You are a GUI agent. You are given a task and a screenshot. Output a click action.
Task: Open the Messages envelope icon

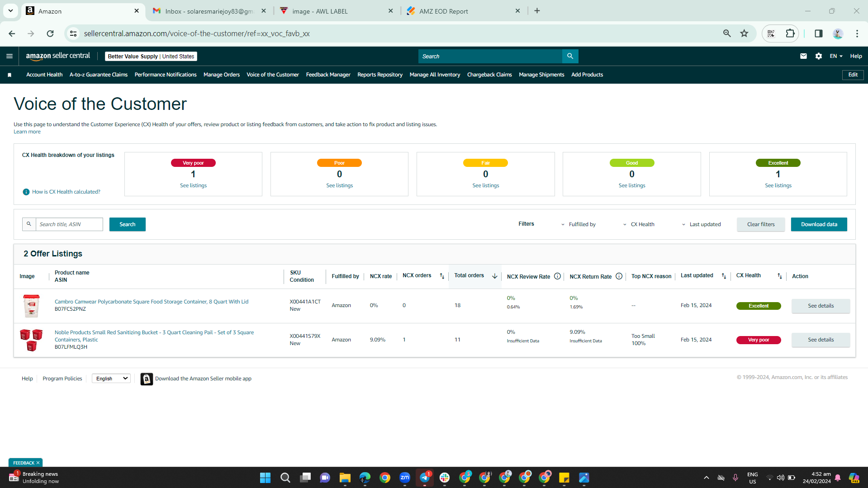[803, 56]
